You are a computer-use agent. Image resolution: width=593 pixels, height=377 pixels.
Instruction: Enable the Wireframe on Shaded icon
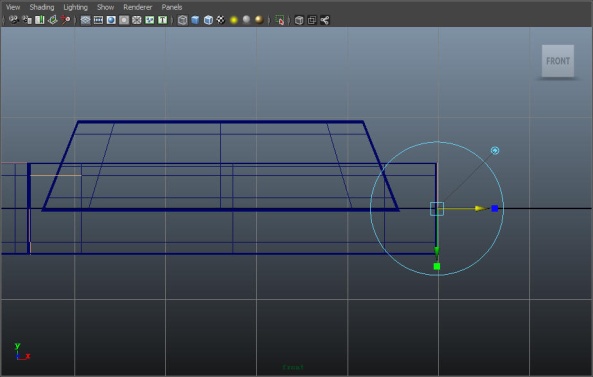pyautogui.click(x=208, y=20)
